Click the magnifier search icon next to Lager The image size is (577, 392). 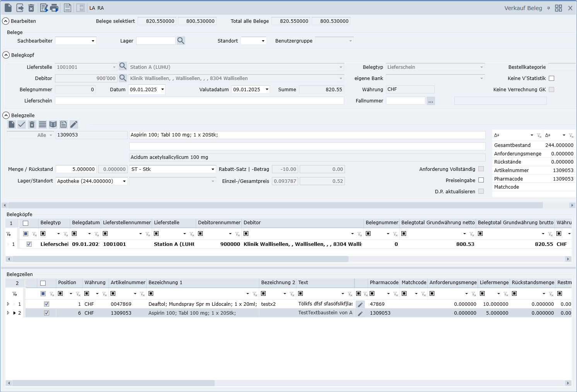tap(181, 41)
